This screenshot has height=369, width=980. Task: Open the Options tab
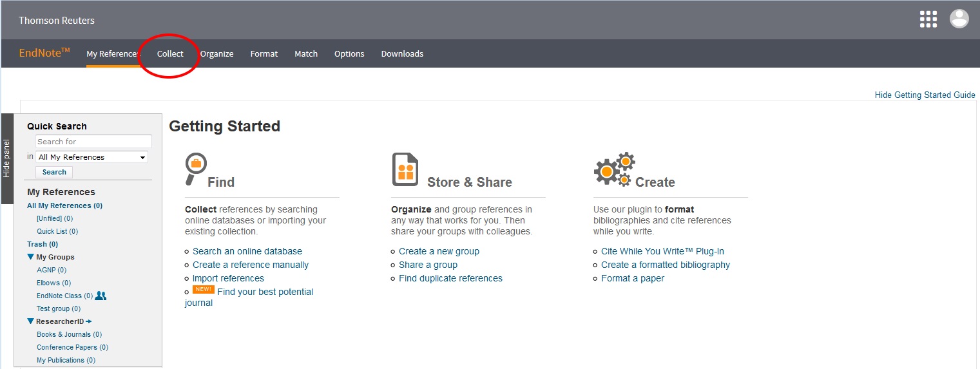(349, 54)
